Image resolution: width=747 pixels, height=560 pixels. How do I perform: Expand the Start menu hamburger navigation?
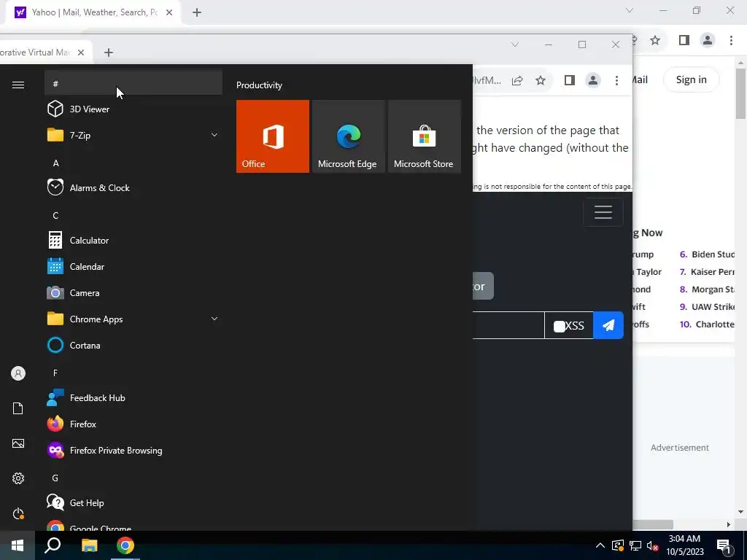tap(18, 85)
